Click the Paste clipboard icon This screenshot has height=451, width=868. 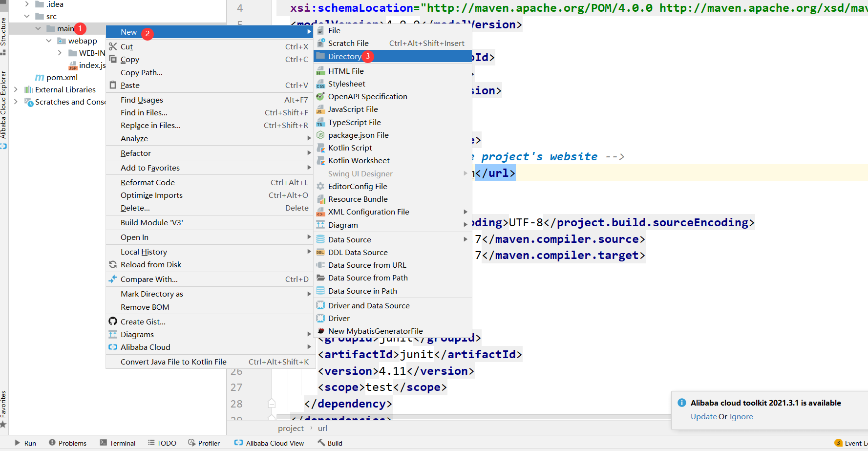tap(113, 85)
